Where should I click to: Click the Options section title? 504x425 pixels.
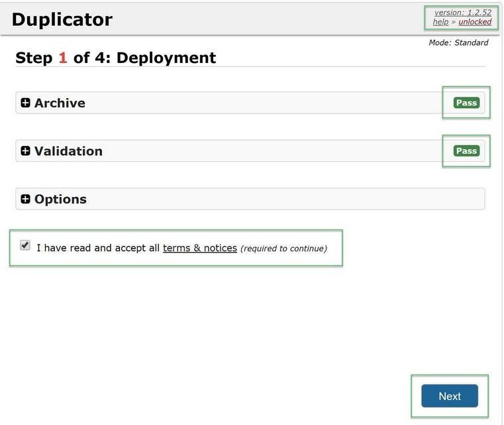60,199
